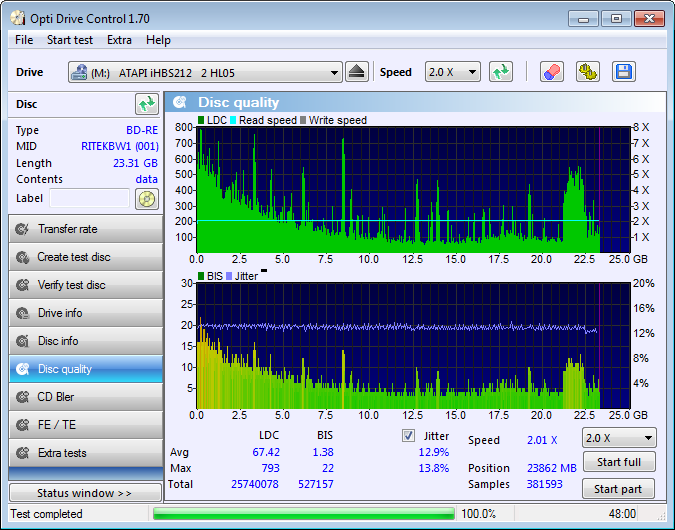The width and height of the screenshot is (675, 530).
Task: Click the BIS max value 22
Action: click(x=328, y=468)
